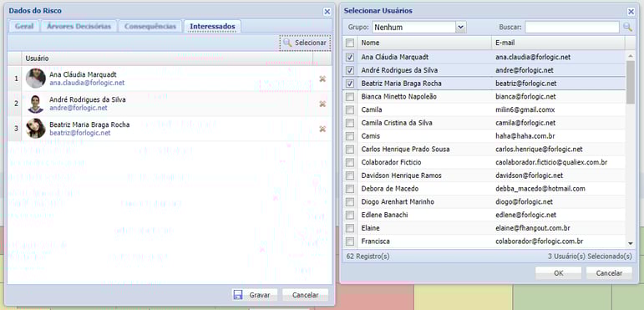This screenshot has width=644, height=310.
Task: Check the Francisca user checkbox
Action: [350, 241]
